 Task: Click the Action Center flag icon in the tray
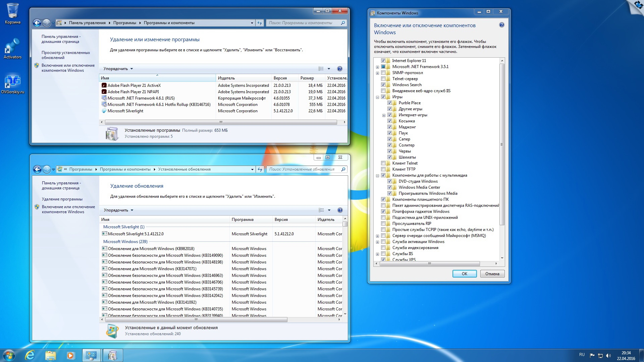tap(592, 355)
